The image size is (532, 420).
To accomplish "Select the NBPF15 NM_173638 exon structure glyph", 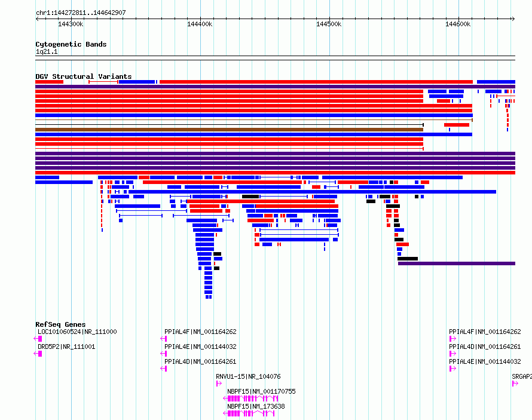I will (249, 413).
